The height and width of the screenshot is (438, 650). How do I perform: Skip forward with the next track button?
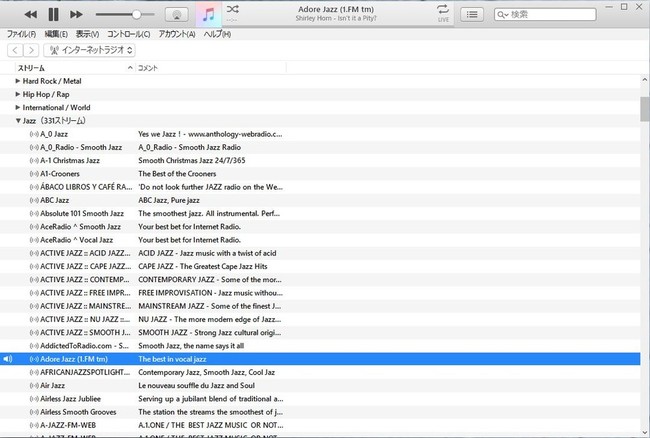point(76,15)
